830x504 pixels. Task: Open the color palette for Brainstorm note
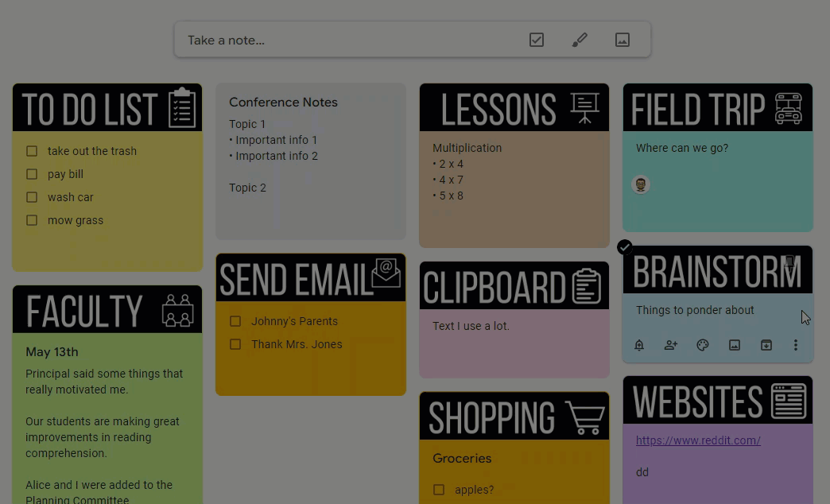pyautogui.click(x=703, y=345)
